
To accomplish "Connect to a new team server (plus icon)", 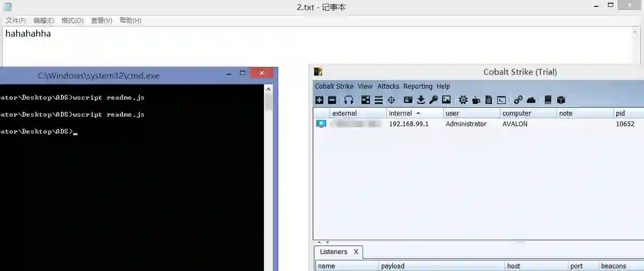I will click(x=319, y=100).
